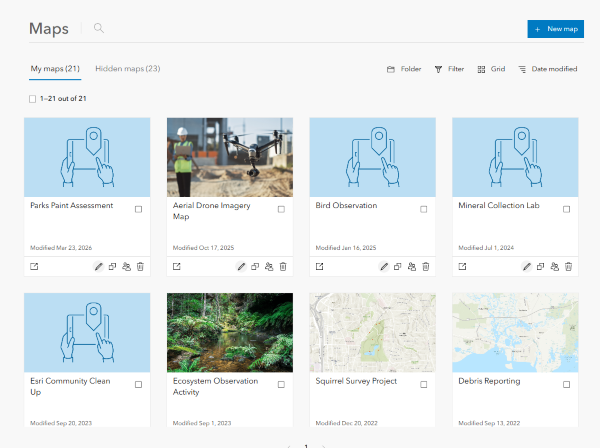Switch to the My maps (21) tab

tap(55, 69)
